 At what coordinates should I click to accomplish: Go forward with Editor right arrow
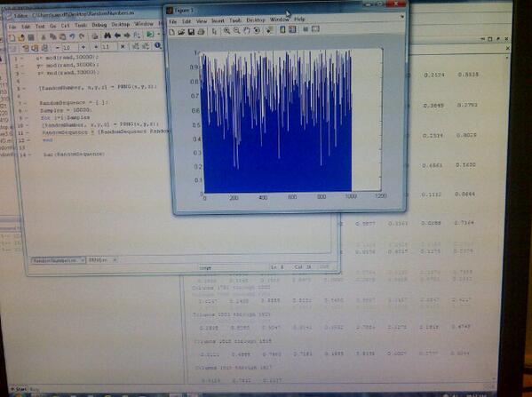127,36
